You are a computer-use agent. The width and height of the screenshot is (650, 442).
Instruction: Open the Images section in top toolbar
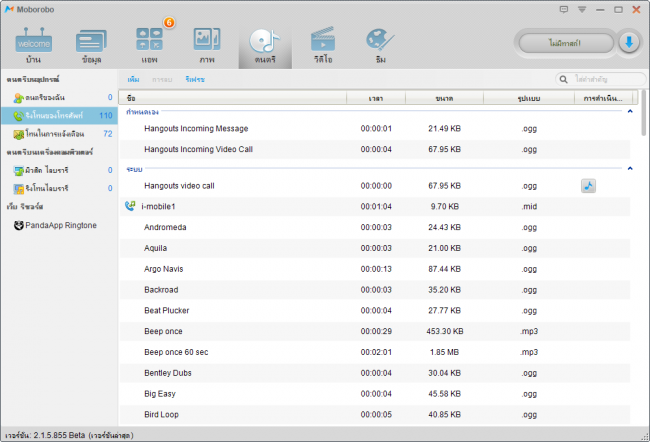click(x=207, y=45)
